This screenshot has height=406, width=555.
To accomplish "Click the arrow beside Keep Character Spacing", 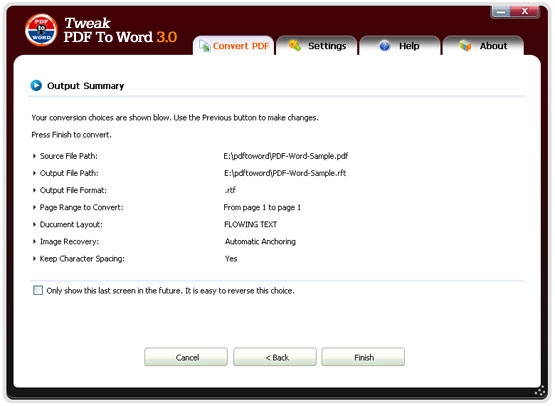I will point(34,259).
